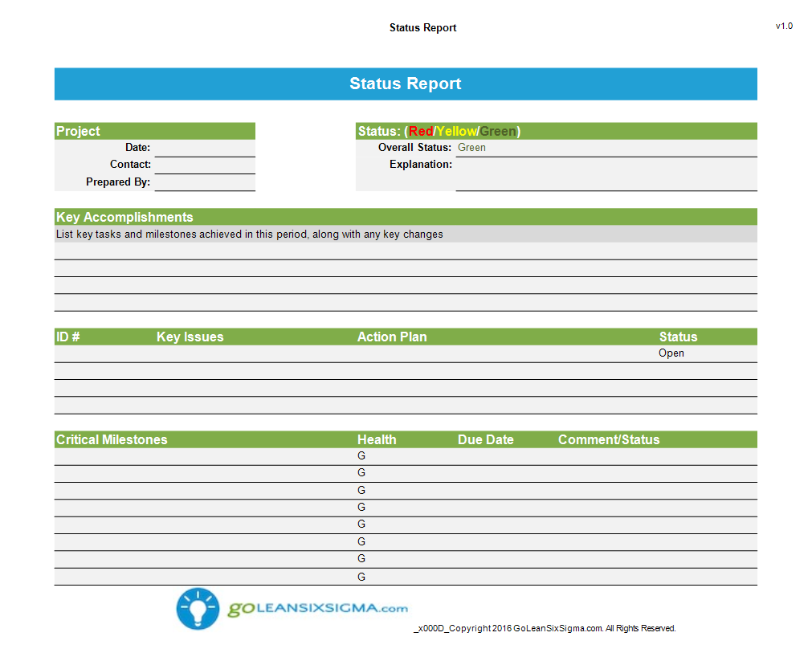Click the page title Status Report at top
The width and height of the screenshot is (812, 653).
[422, 28]
